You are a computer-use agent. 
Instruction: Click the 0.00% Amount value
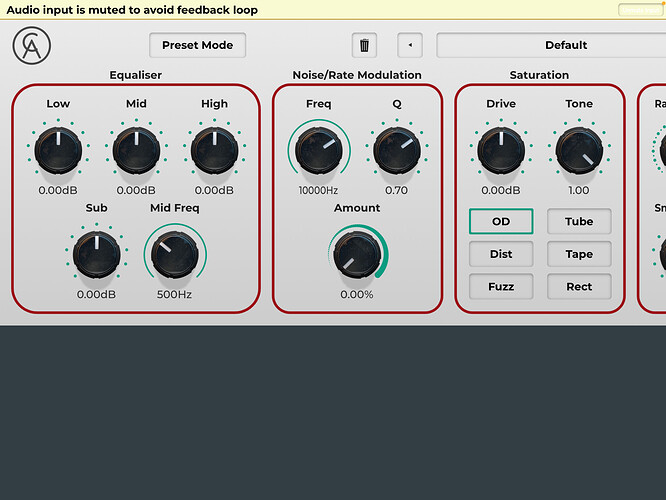[357, 294]
